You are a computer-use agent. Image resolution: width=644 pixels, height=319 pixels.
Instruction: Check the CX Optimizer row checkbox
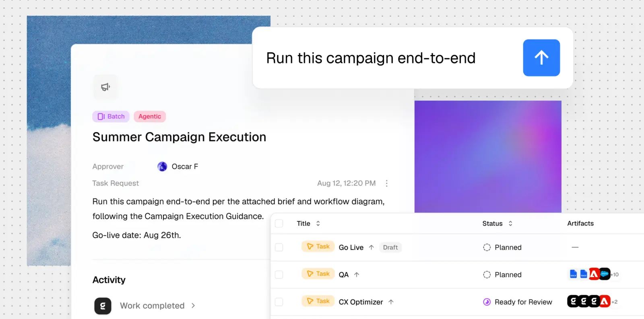pos(279,302)
